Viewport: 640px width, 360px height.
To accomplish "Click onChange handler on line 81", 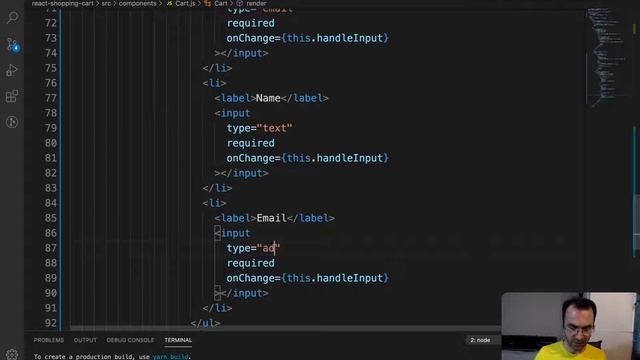I will coord(308,158).
